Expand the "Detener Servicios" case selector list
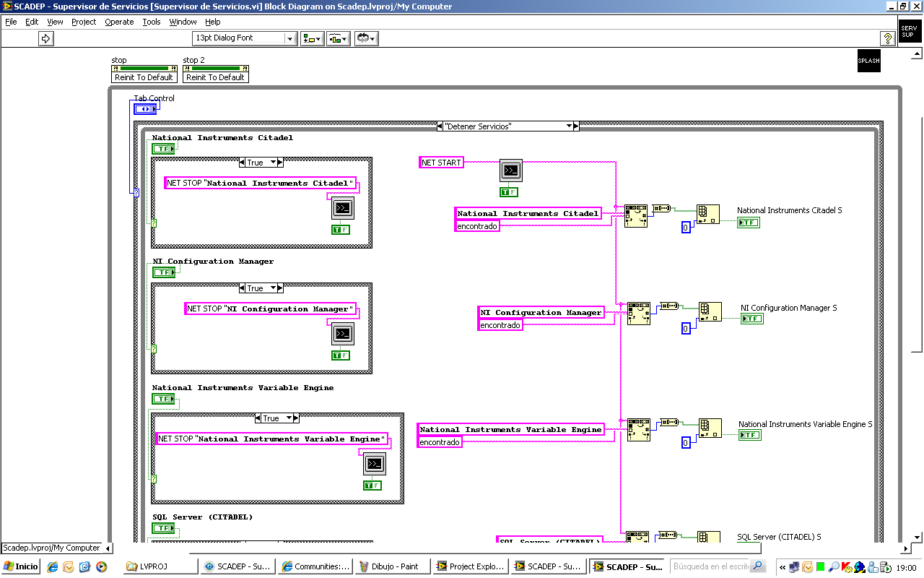 (575, 126)
